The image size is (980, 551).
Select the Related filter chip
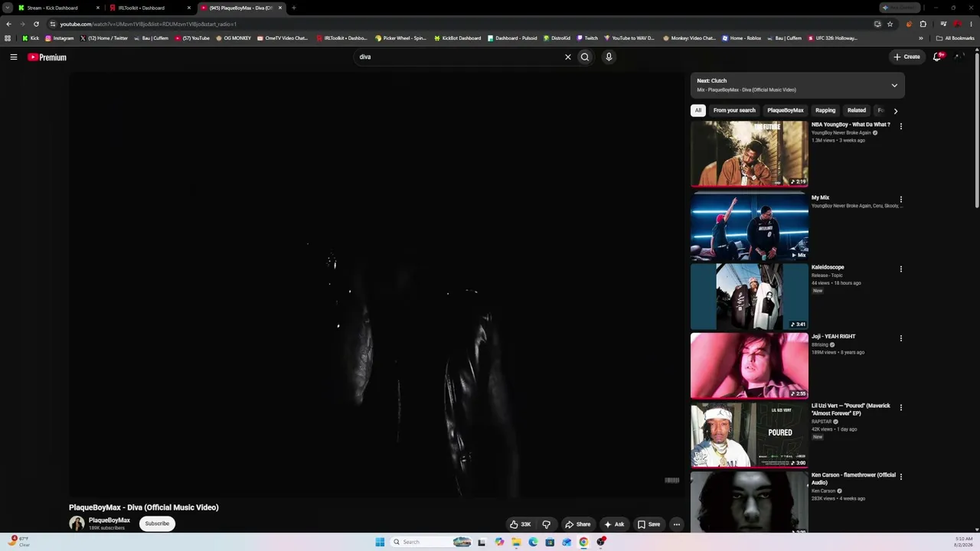click(x=857, y=110)
